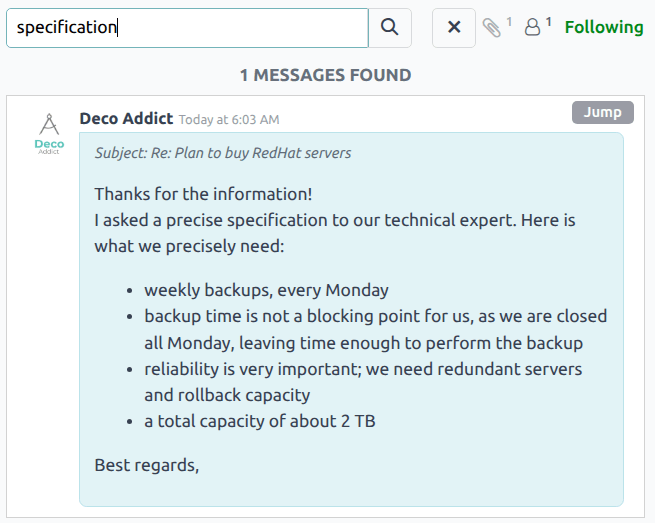The height and width of the screenshot is (523, 655).
Task: Open the Deco Addict author name
Action: [126, 119]
